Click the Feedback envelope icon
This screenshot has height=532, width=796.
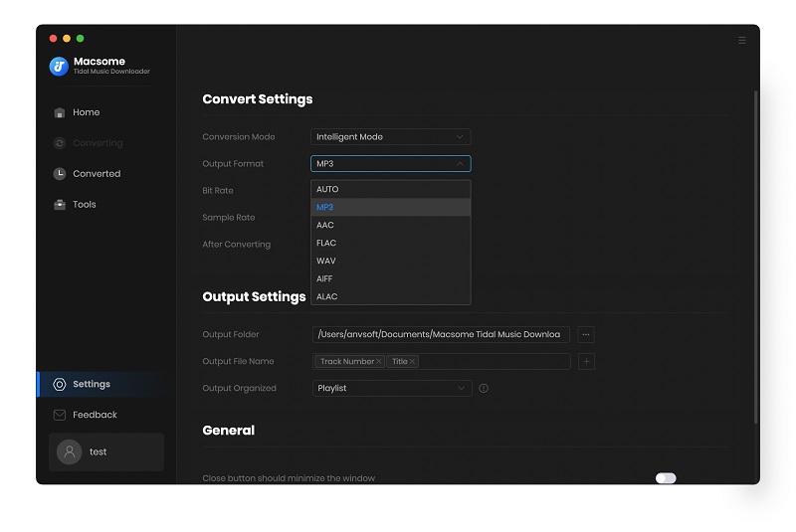coord(60,415)
